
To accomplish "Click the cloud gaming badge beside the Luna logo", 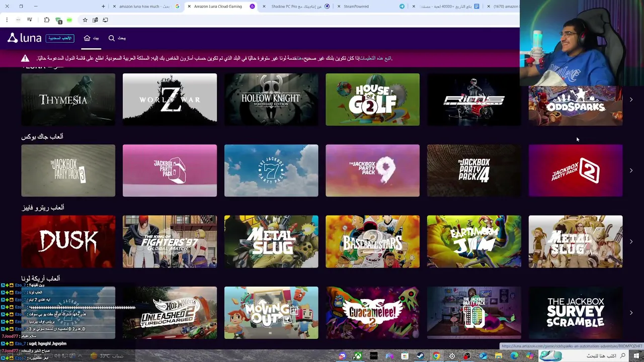I will pyautogui.click(x=60, y=38).
